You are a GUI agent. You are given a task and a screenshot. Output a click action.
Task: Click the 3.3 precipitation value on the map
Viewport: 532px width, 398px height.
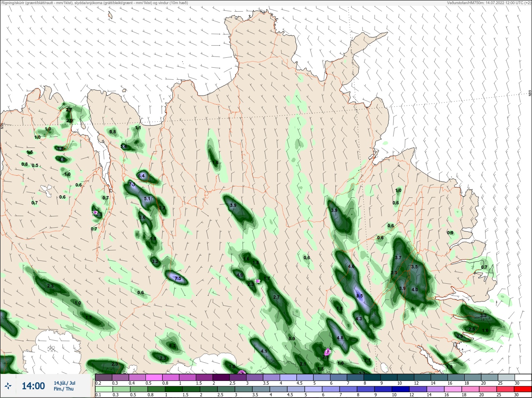pos(483,316)
